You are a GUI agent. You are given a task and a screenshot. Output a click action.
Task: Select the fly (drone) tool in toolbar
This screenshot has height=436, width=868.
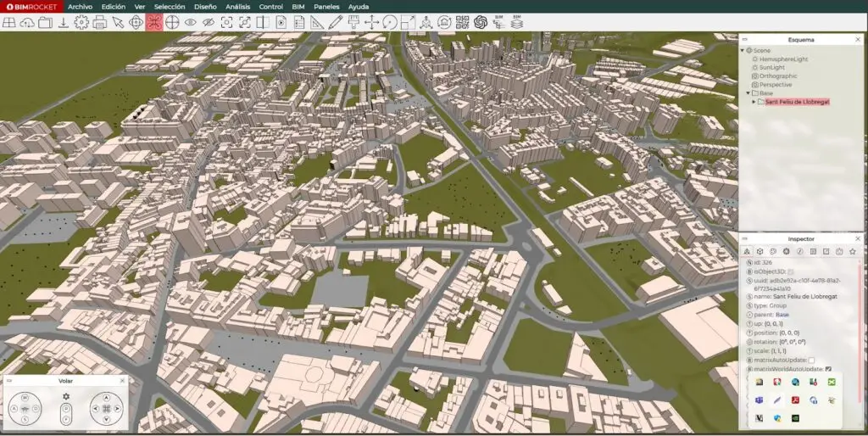[x=153, y=22]
